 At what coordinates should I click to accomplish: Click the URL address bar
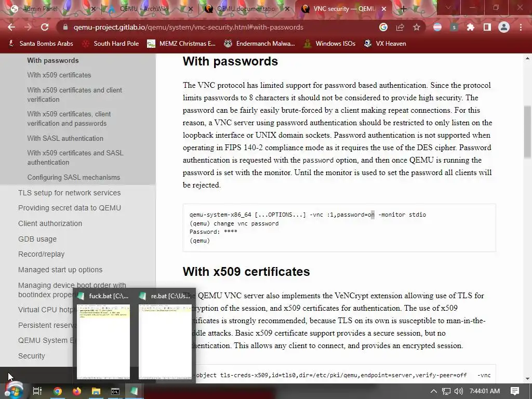[217, 27]
